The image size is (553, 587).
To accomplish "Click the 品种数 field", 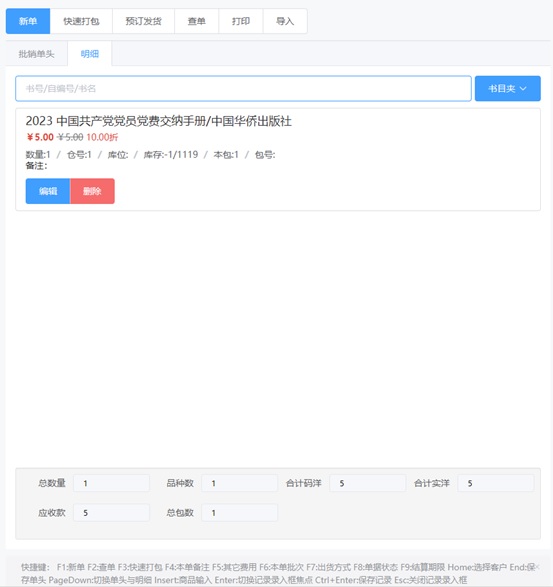I will [240, 483].
